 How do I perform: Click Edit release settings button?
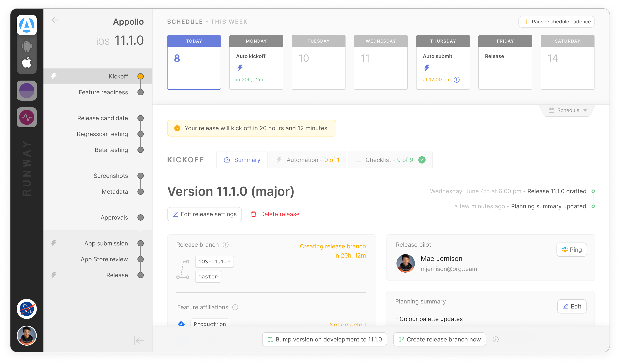click(204, 214)
